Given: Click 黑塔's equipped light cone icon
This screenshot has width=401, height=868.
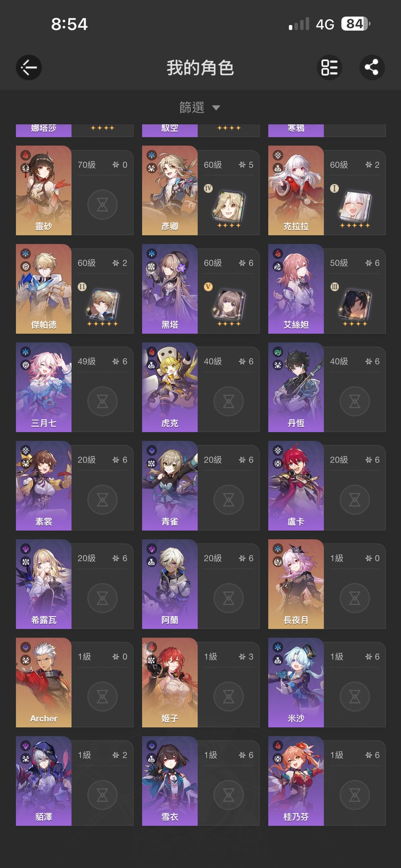Looking at the screenshot, I should click(x=229, y=304).
